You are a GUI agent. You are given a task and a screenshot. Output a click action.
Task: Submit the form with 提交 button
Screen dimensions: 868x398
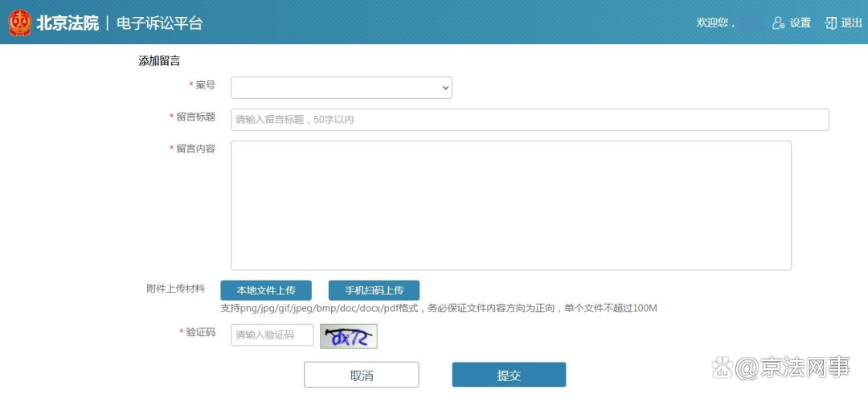point(510,375)
